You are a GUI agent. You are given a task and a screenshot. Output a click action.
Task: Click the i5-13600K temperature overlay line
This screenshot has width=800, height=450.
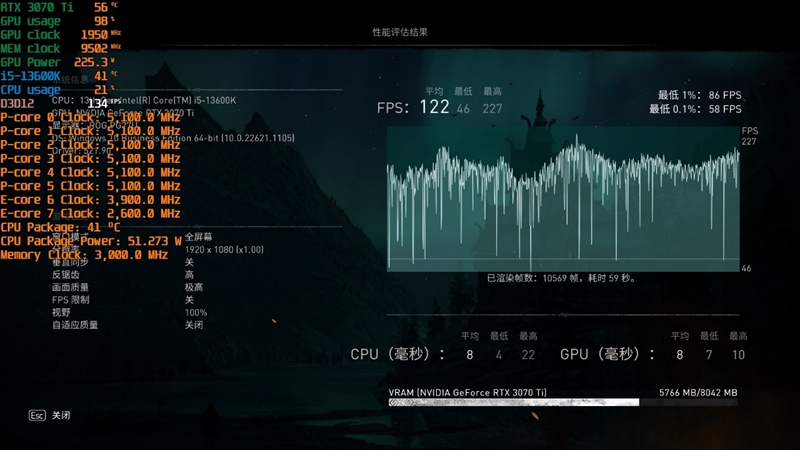pyautogui.click(x=59, y=76)
